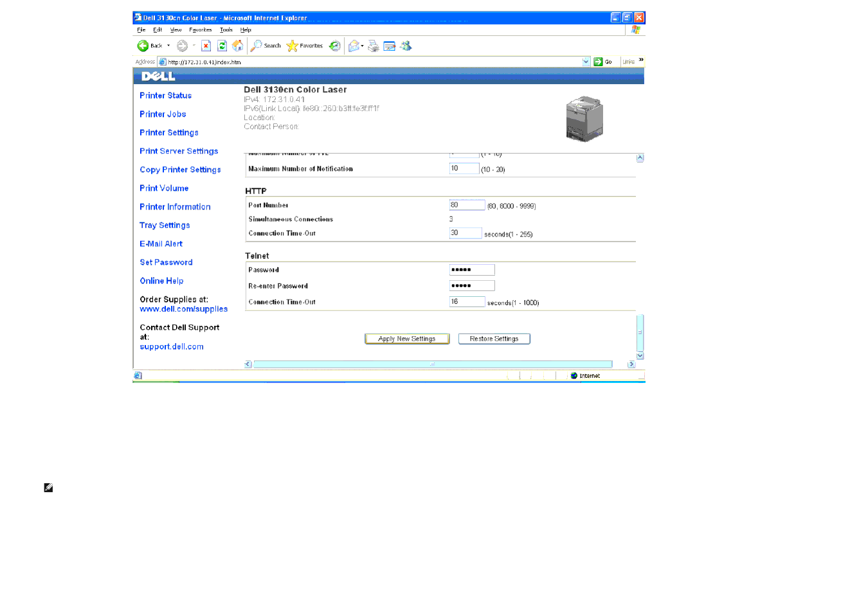This screenshot has height=613, width=868.
Task: Click Internet Explorer title bar icon
Action: point(138,17)
